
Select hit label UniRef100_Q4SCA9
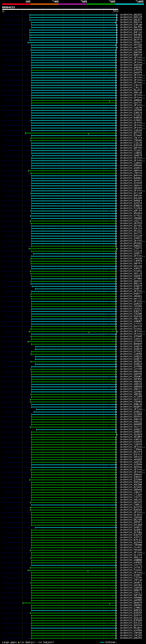(131, 65)
